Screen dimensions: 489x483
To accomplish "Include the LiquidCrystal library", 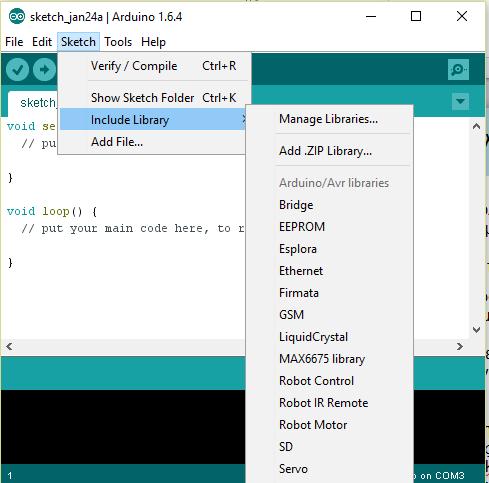I will coord(328,337).
